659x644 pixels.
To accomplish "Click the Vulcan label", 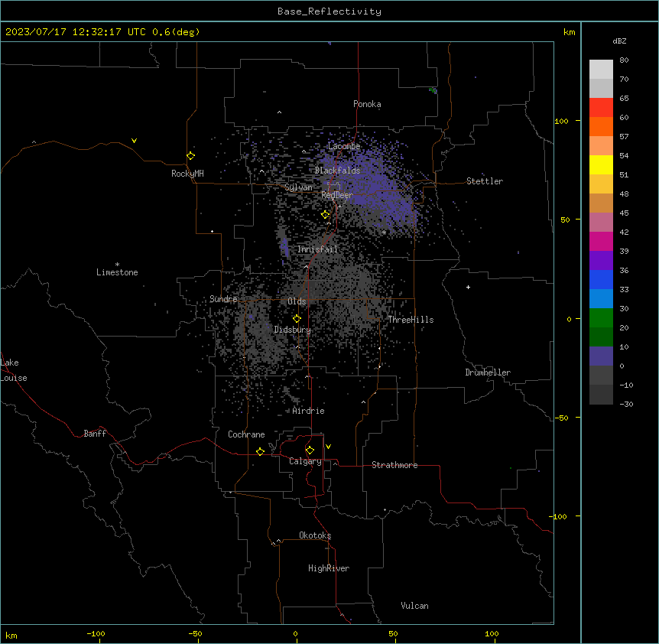I will [414, 606].
